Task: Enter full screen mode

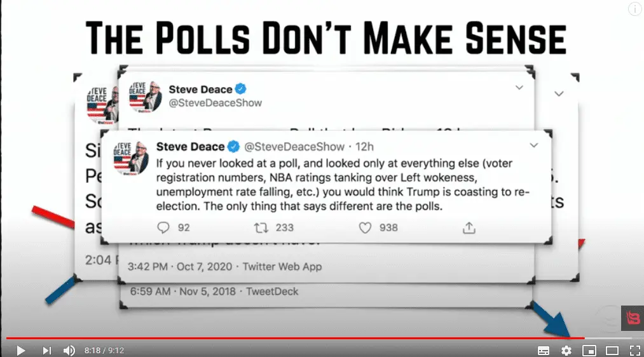Action: [634, 350]
